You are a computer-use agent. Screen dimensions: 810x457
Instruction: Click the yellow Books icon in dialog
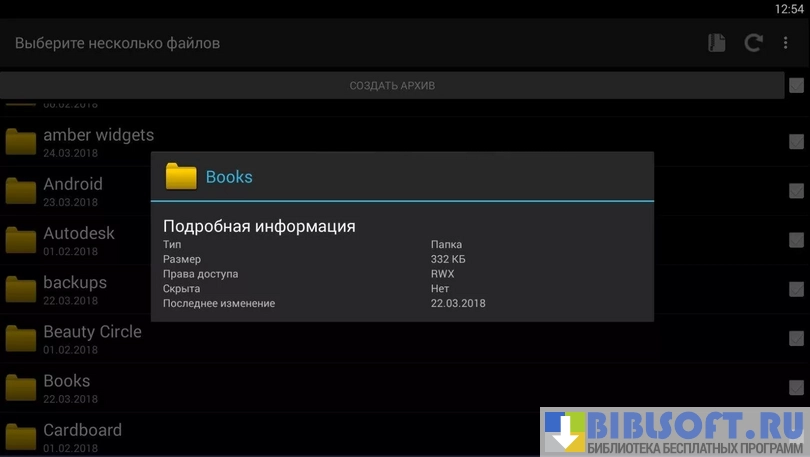point(181,177)
